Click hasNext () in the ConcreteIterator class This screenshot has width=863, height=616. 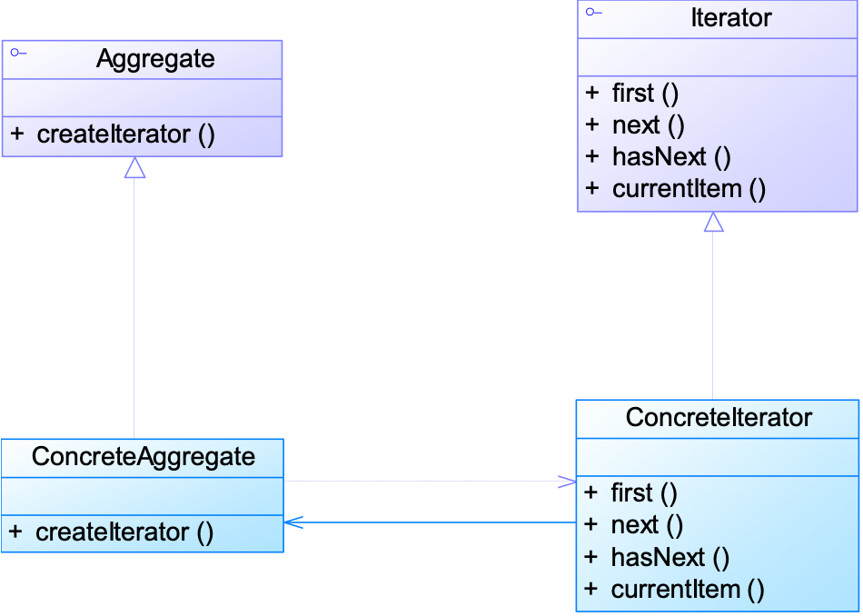670,557
